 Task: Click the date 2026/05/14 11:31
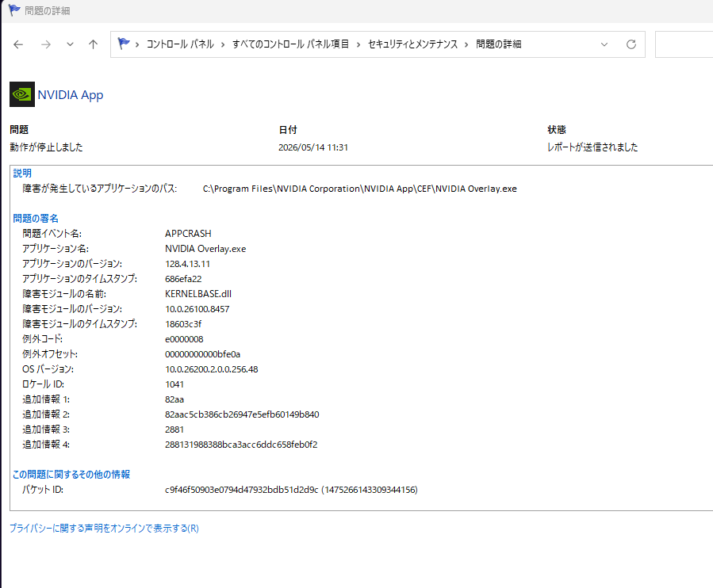coord(313,147)
